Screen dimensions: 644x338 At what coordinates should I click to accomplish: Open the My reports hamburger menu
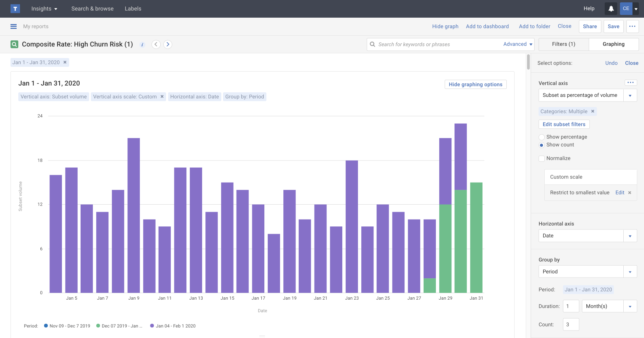coord(13,26)
